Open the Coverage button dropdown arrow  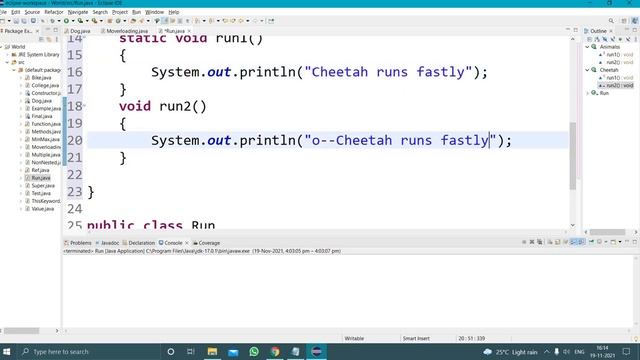pos(87,21)
